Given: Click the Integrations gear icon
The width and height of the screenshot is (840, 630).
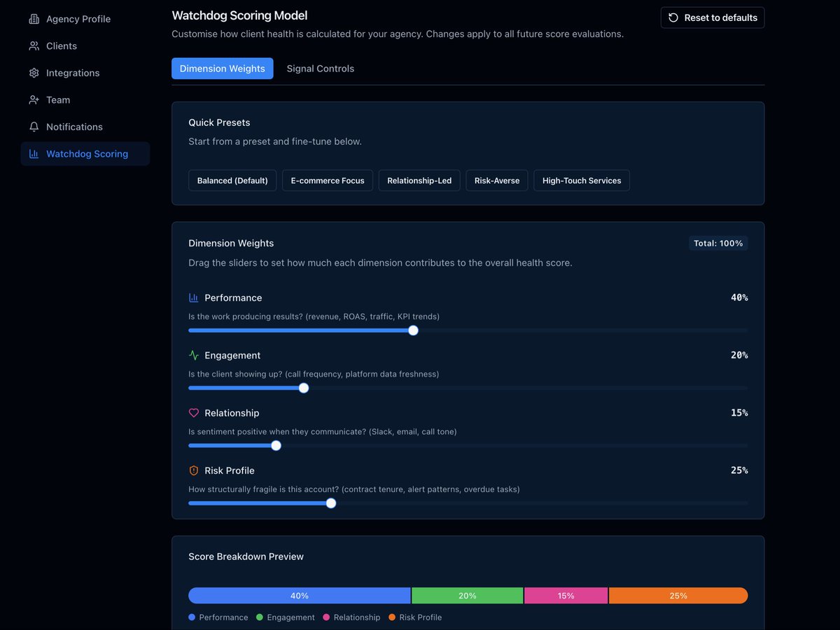Looking at the screenshot, I should [34, 73].
